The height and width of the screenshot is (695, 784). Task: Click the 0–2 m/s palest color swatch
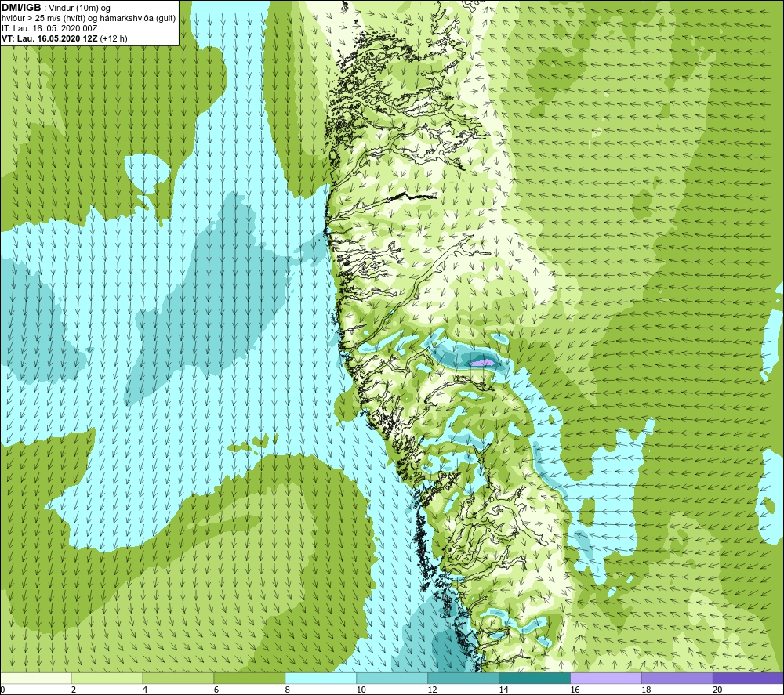[x=36, y=678]
